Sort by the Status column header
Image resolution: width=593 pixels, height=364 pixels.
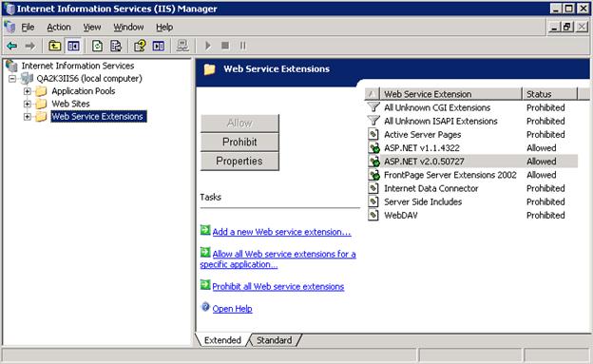[550, 94]
